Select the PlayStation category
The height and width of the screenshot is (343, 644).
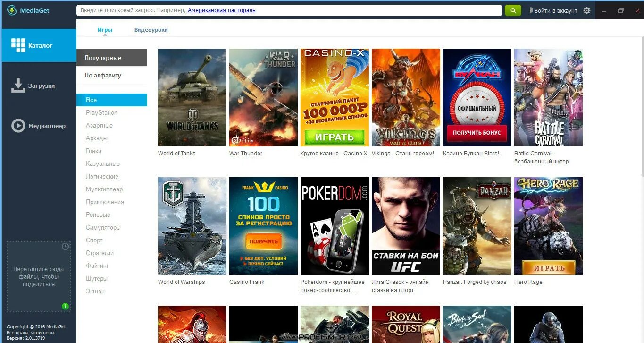[101, 112]
